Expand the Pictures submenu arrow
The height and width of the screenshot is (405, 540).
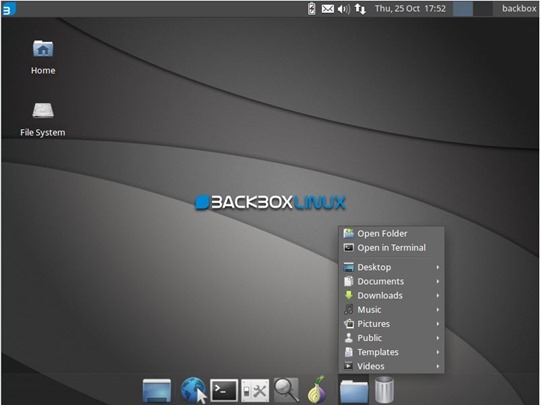pyautogui.click(x=438, y=324)
